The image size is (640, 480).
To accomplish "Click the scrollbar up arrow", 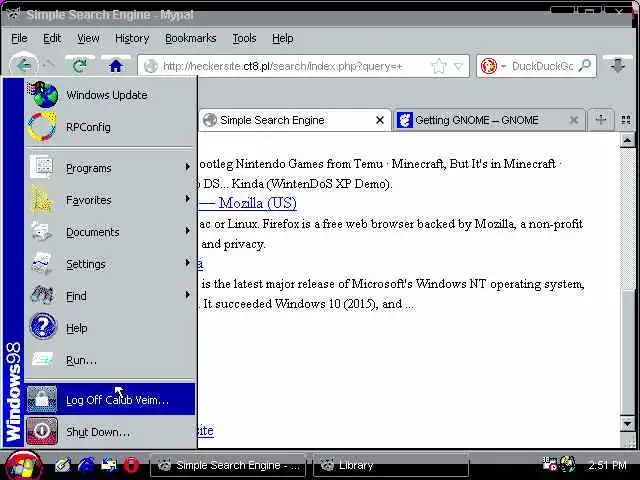I will coord(627,141).
